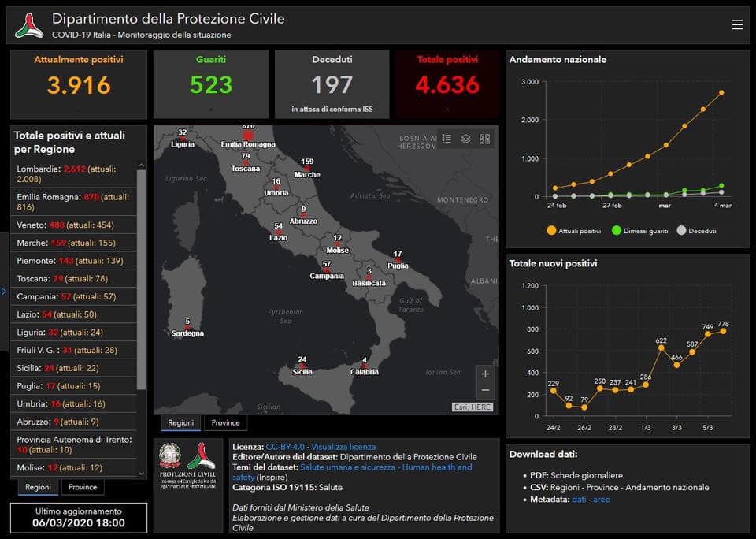The width and height of the screenshot is (756, 539).
Task: Click the Esri, HERE map attribution
Action: click(472, 407)
